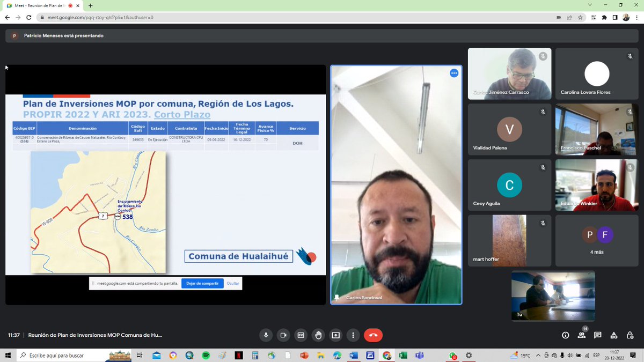The width and height of the screenshot is (644, 362).
Task: Select mart hoffer participant tile
Action: [509, 241]
